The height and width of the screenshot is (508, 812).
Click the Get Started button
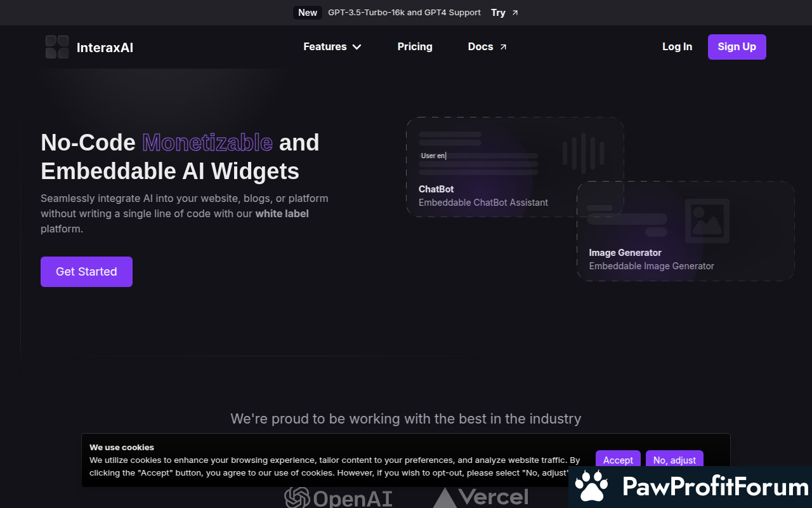(86, 272)
